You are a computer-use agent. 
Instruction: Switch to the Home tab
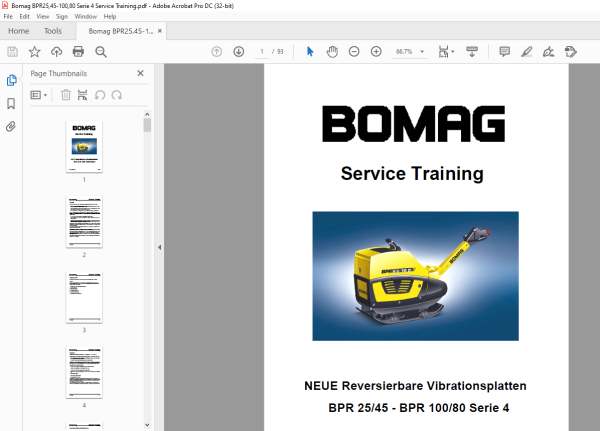tap(18, 31)
